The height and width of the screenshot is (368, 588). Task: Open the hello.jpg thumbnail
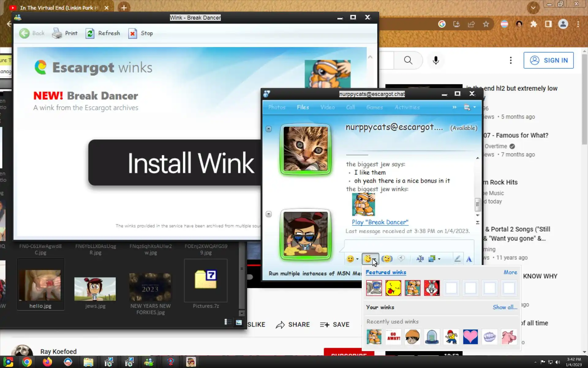pyautogui.click(x=40, y=286)
